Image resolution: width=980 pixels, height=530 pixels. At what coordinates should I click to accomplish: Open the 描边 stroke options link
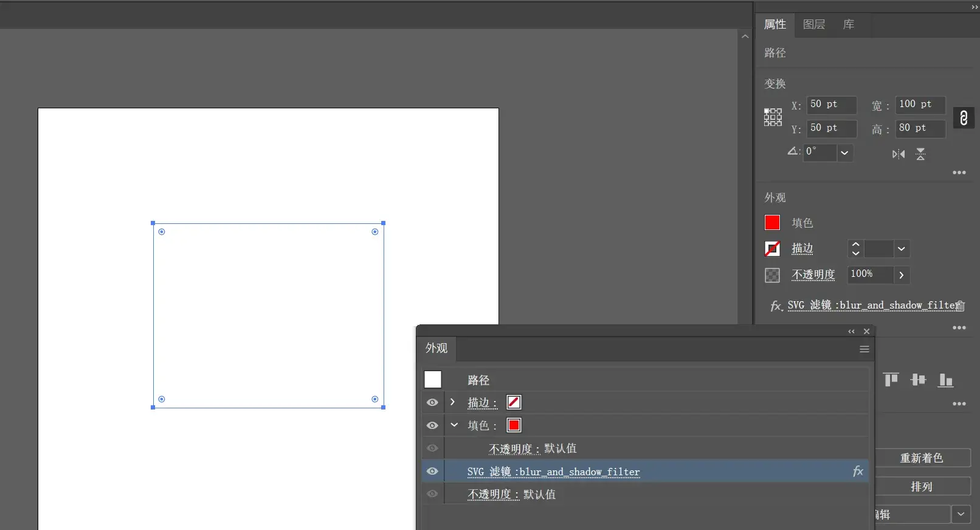coord(802,248)
